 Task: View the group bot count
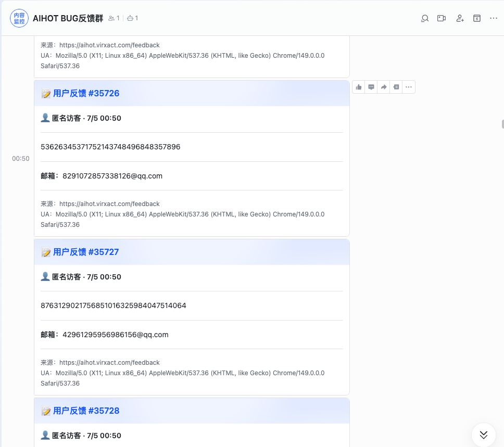[133, 18]
